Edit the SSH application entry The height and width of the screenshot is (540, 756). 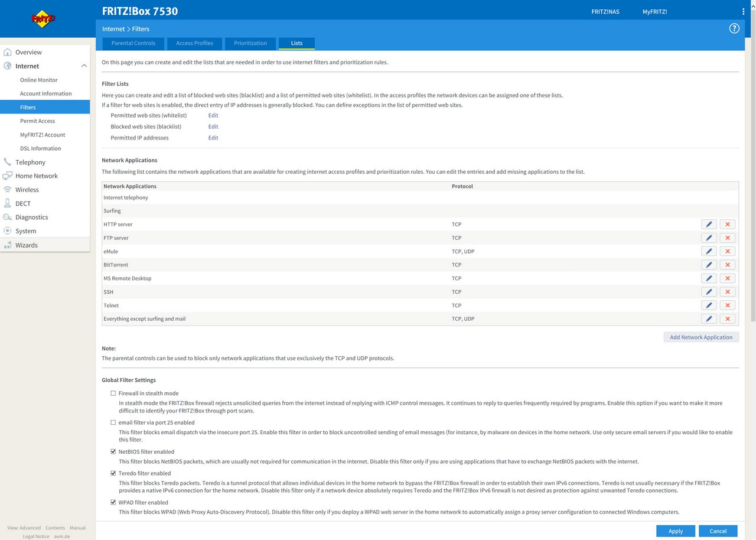709,292
